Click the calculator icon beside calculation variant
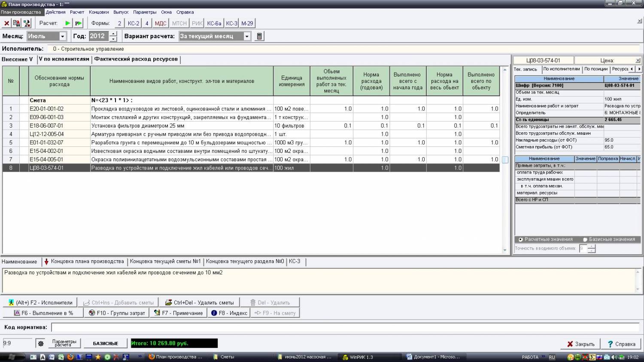The image size is (644, 362). 259,37
